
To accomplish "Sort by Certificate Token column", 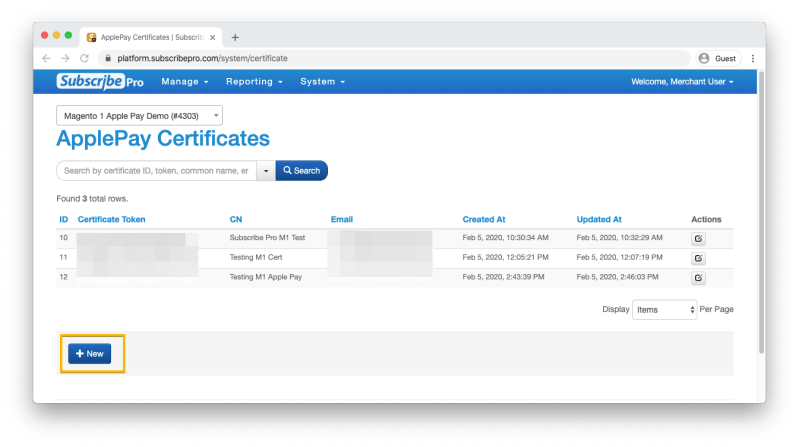I will (x=112, y=219).
